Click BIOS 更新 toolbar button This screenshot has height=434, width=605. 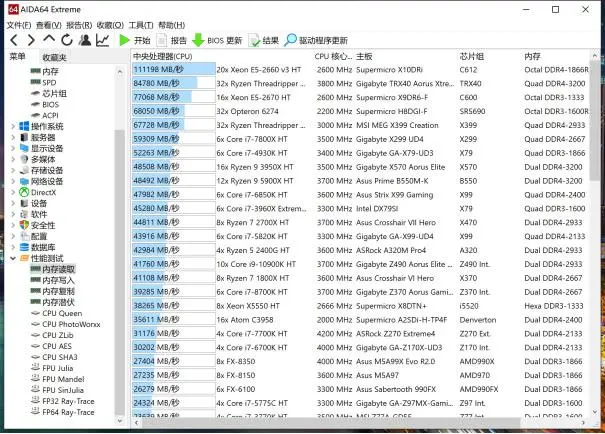(217, 40)
